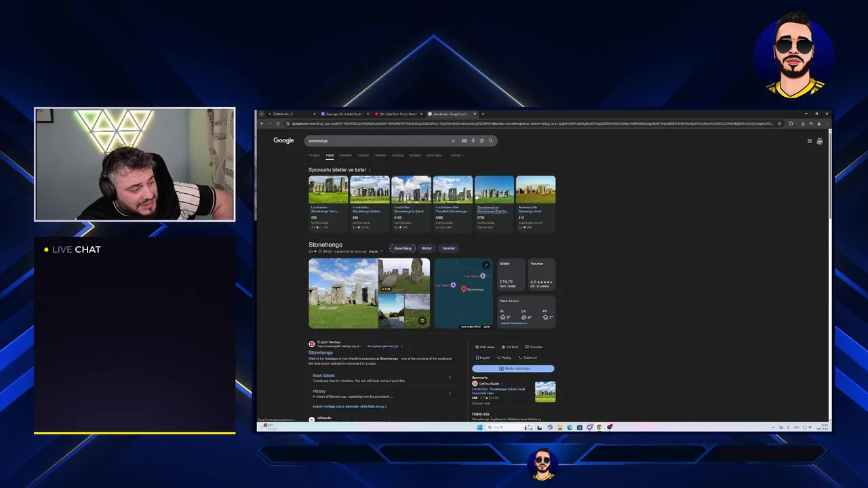Screen dimensions: 868x488
Task: Show hidden system tray icons chevron
Action: 774,427
